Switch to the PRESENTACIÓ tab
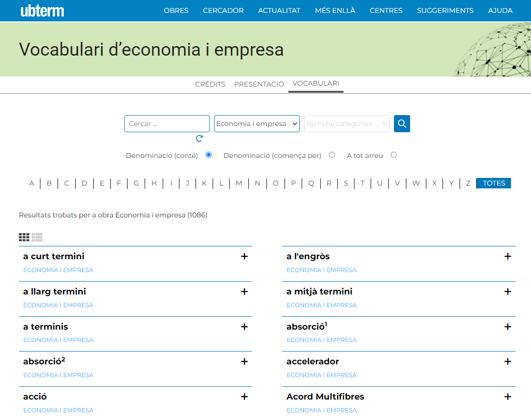Screen dimensions: 531x420 point(259,84)
